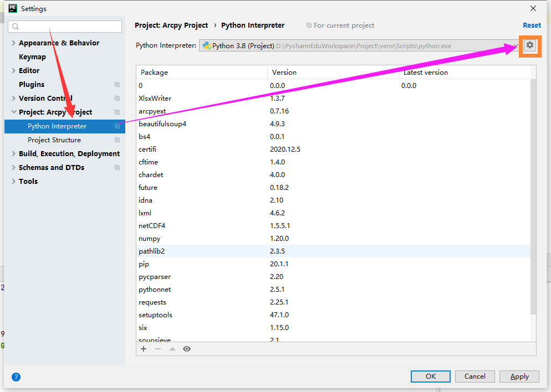Click the PyCharm Edu logo in title bar

[13, 8]
